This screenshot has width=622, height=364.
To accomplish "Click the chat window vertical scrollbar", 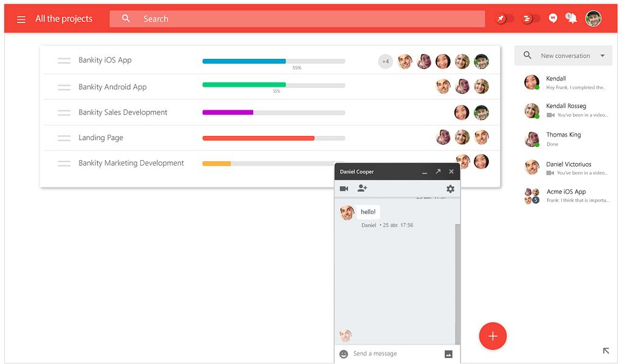I will 457,284.
